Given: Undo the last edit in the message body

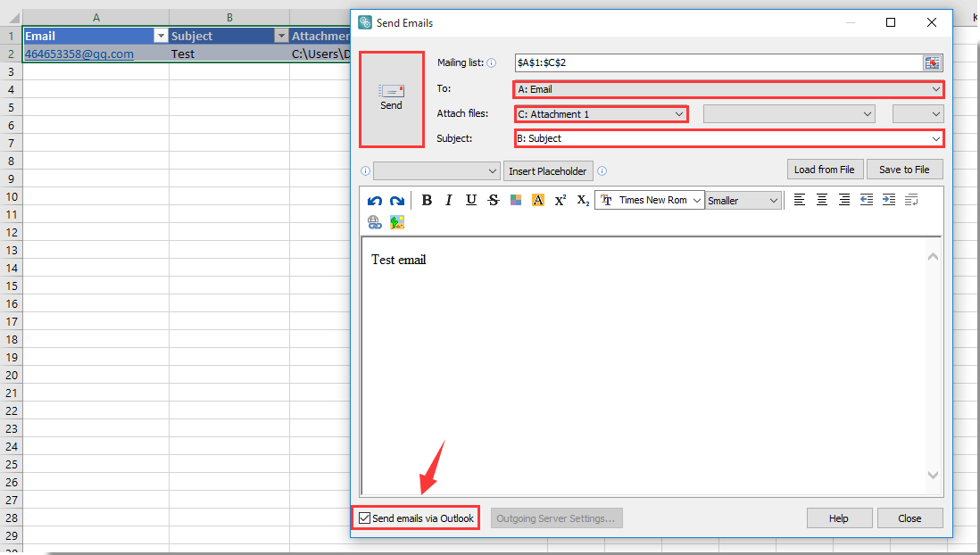Looking at the screenshot, I should point(374,200).
